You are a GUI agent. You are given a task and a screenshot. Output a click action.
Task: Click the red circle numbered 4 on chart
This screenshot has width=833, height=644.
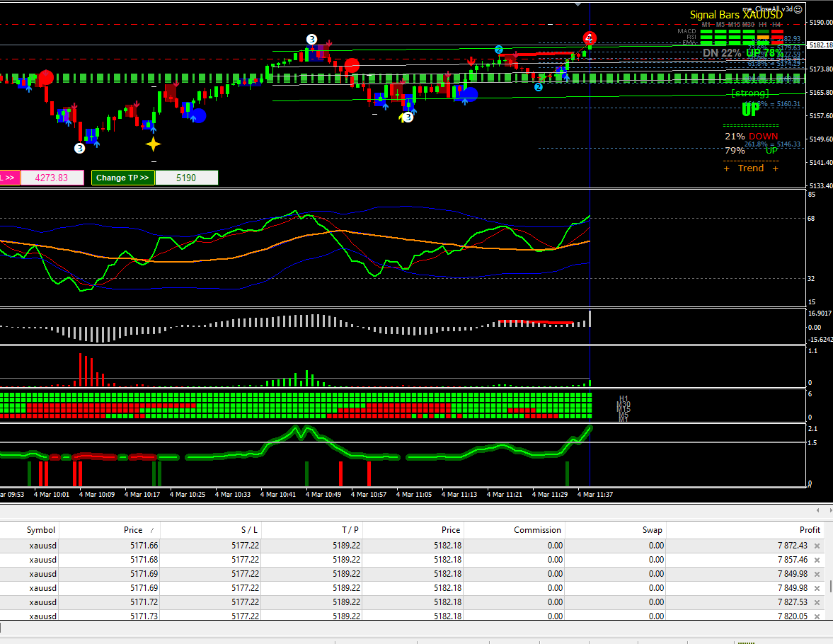pos(590,38)
